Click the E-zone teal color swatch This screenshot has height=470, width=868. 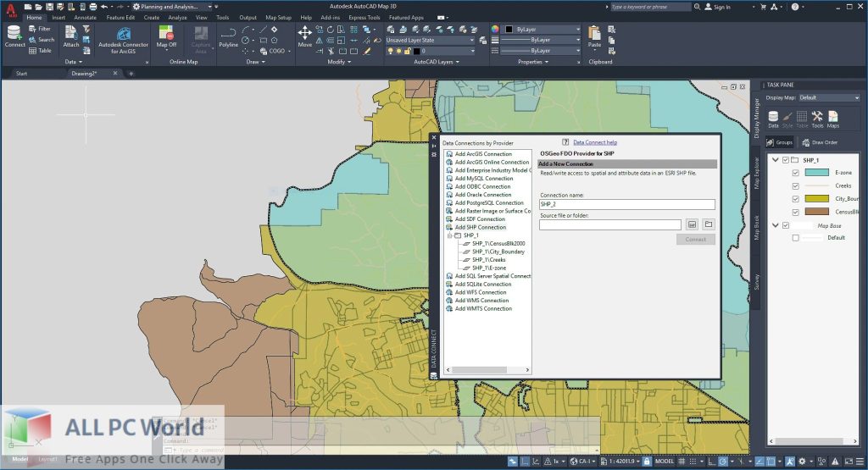(x=816, y=173)
